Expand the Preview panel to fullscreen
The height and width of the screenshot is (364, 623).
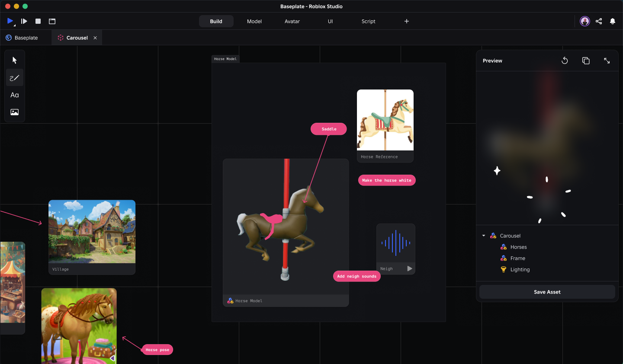click(607, 61)
